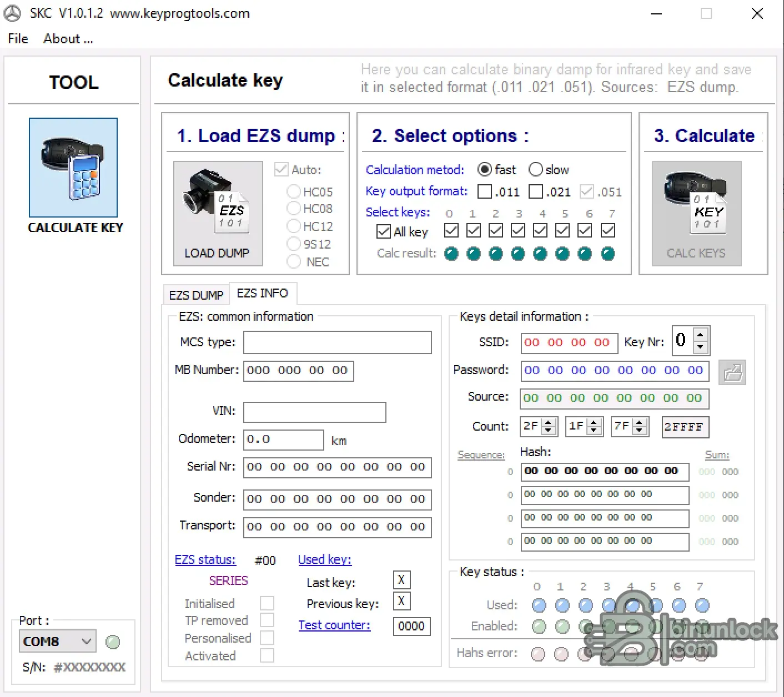Click the Used status light for key 7
784x697 pixels.
pos(702,605)
